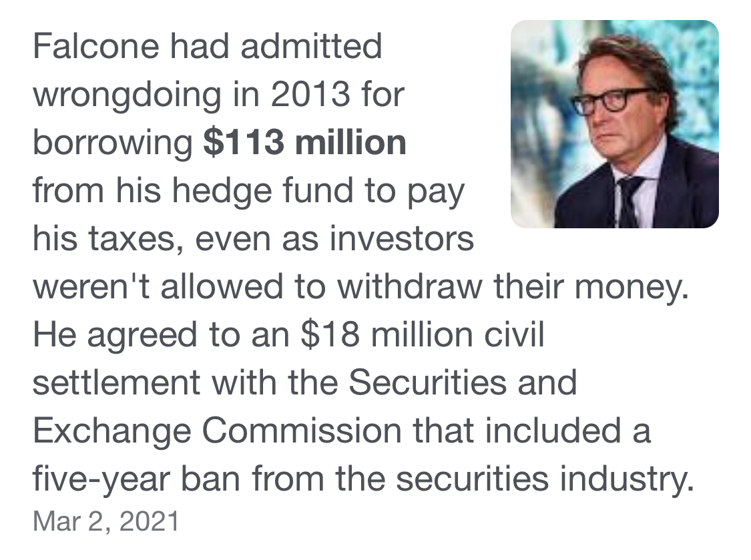Screen dimensions: 751x560
Task: Tap the words "Exchange Commission"
Action: (x=214, y=431)
